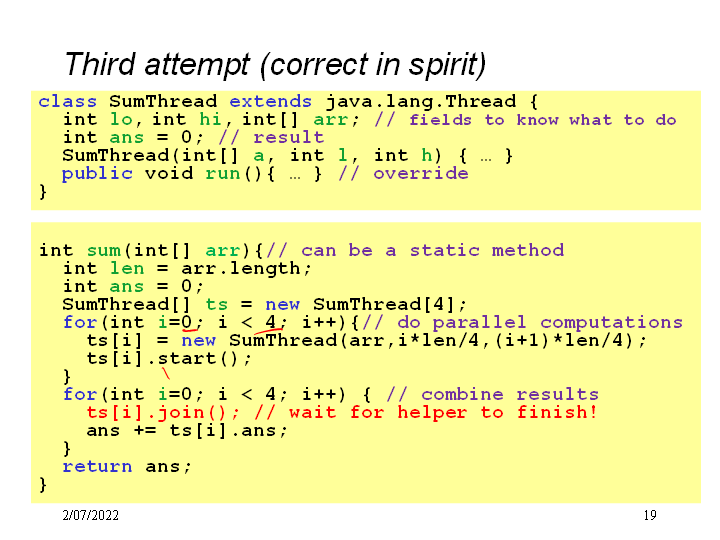Click the 'ans += ts[i].ans;' line
The height and width of the screenshot is (540, 720).
pos(187,430)
